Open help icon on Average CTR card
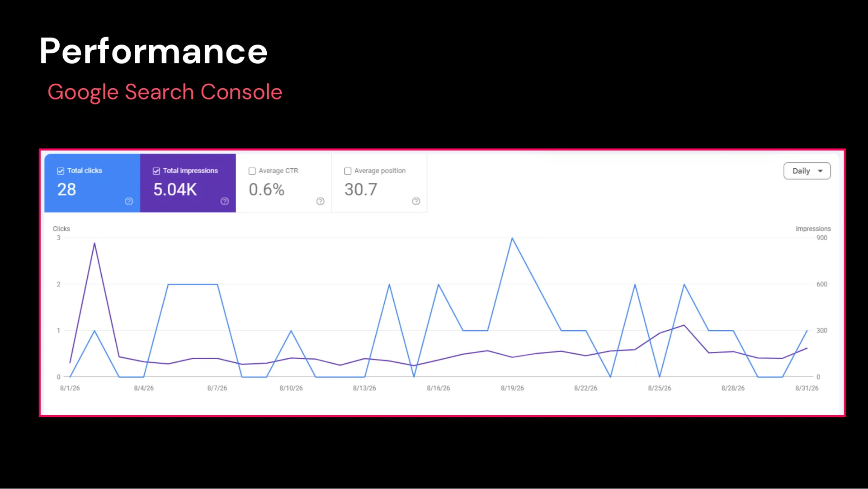 (321, 201)
